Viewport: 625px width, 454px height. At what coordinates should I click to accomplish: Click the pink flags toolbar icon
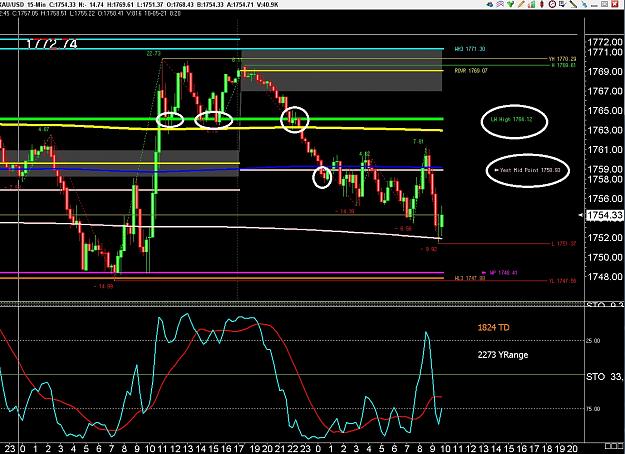(x=500, y=4)
